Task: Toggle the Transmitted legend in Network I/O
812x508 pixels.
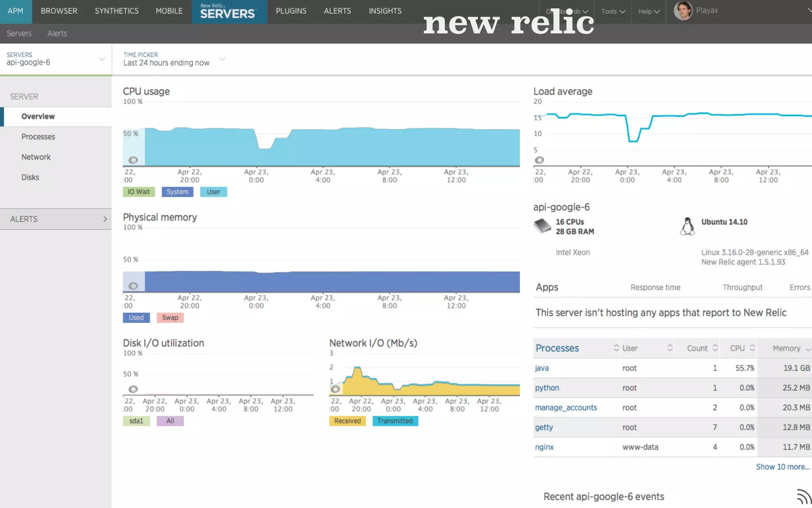Action: point(395,421)
